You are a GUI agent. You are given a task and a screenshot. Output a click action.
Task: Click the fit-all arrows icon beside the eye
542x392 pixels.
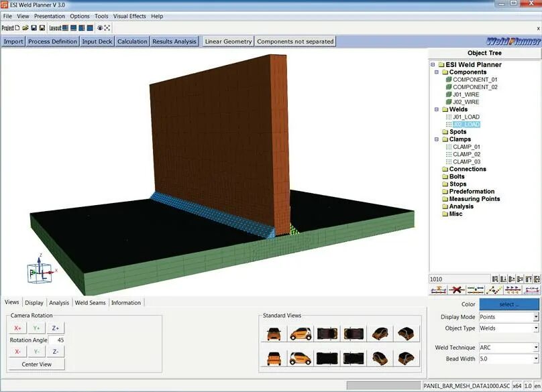[107, 28]
